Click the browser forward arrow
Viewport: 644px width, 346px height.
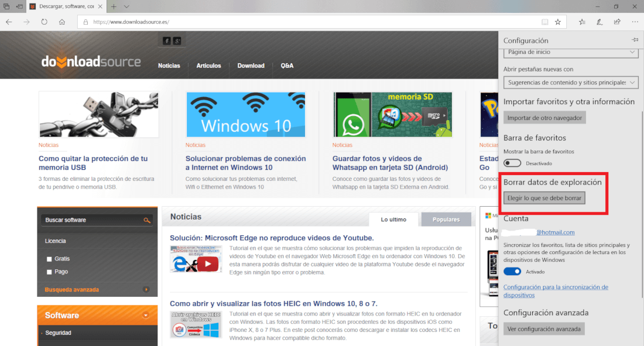[x=27, y=22]
